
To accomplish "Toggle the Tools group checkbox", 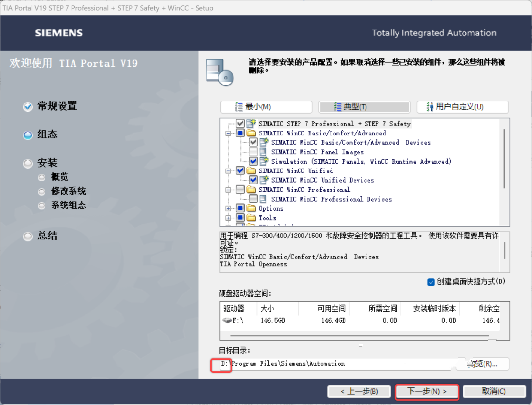I will click(x=240, y=218).
